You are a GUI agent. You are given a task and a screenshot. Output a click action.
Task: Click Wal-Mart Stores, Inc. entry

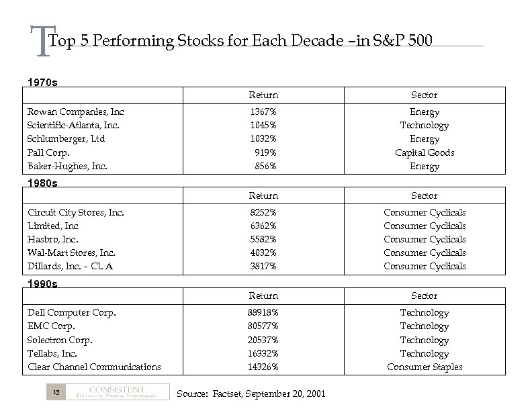click(71, 253)
